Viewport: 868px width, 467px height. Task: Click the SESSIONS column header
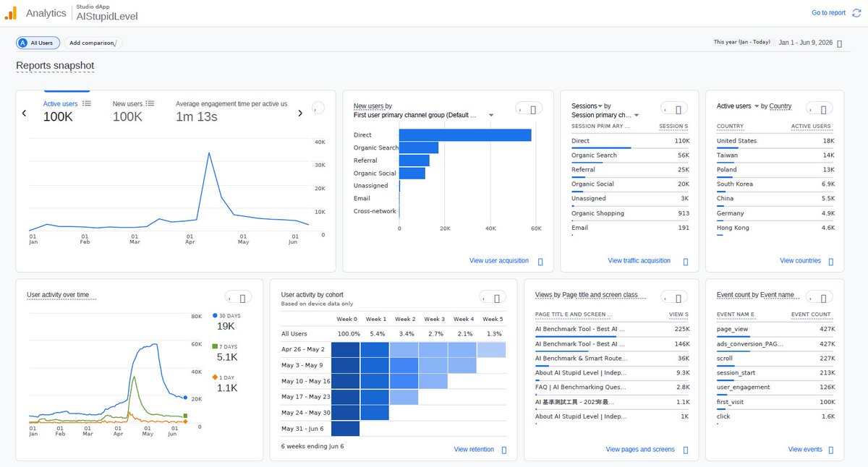[673, 127]
